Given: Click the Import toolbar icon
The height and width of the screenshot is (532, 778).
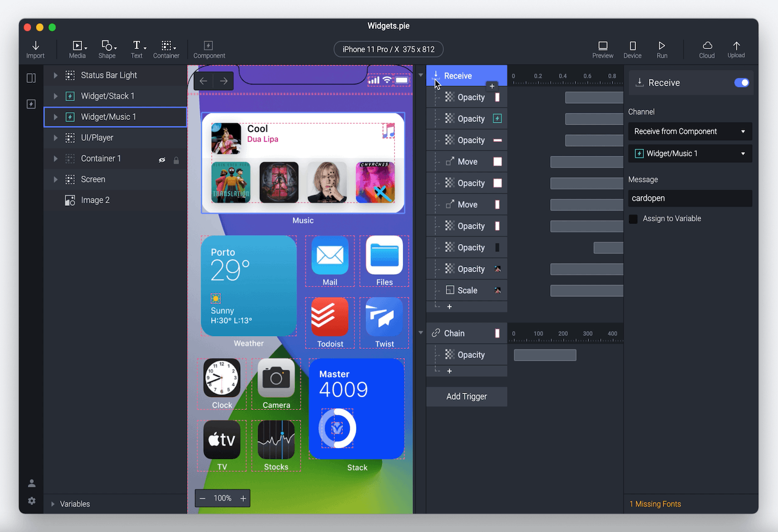Looking at the screenshot, I should 35,46.
